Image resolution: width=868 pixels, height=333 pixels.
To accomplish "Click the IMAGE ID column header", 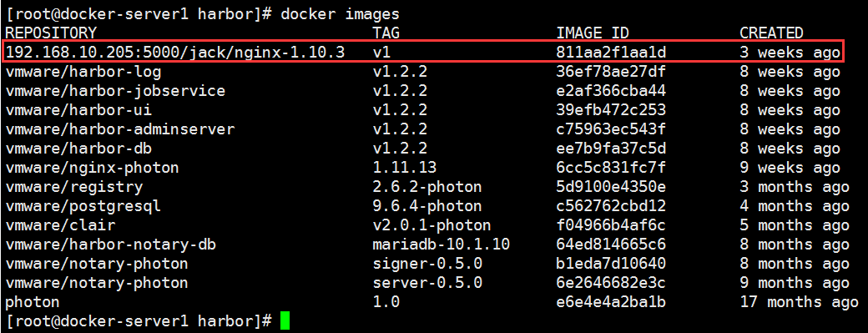I will point(593,33).
